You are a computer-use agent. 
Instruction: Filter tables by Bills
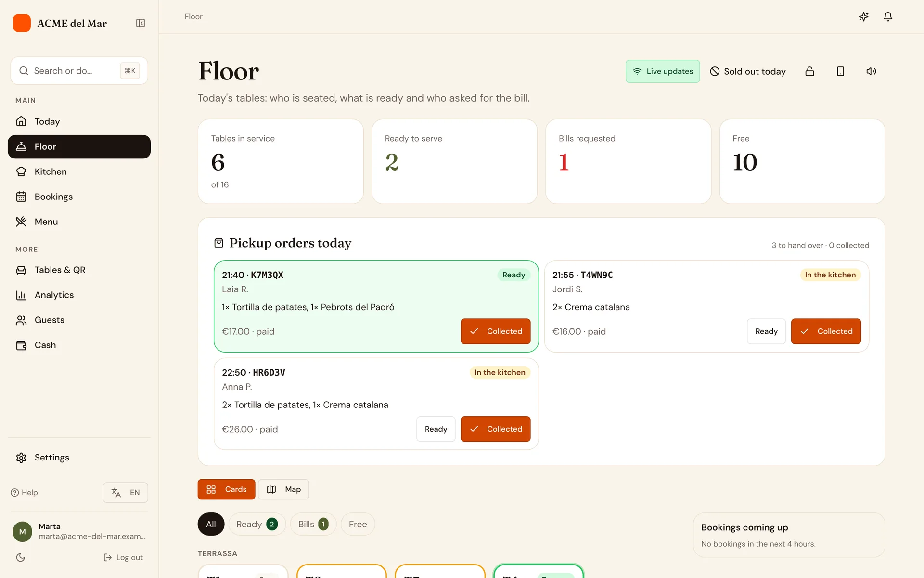click(313, 524)
